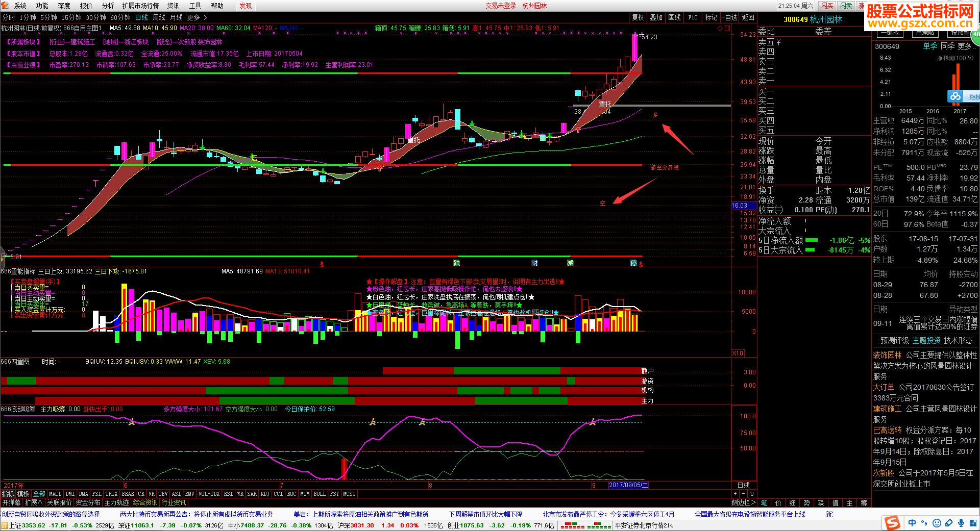Switch to 周线 weekly chart
980x531 pixels.
(x=159, y=17)
